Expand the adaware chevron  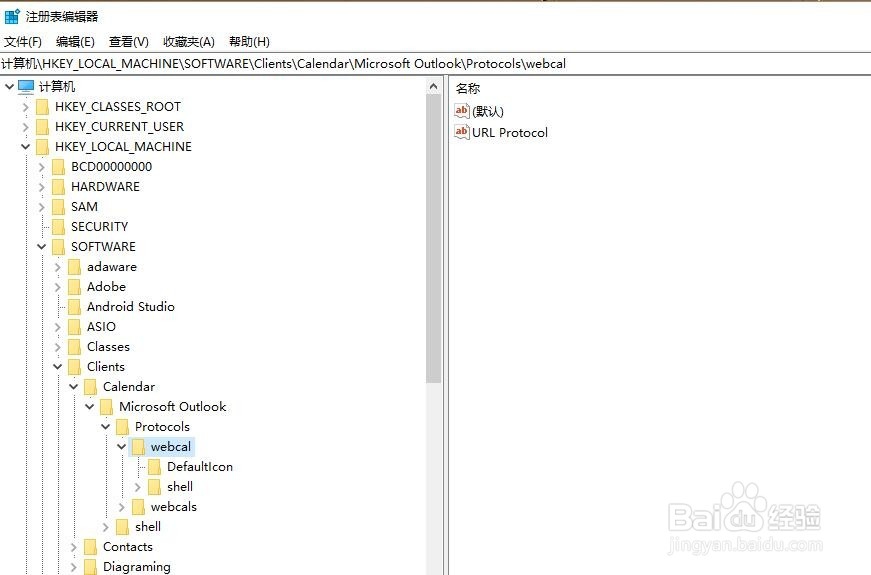point(58,267)
